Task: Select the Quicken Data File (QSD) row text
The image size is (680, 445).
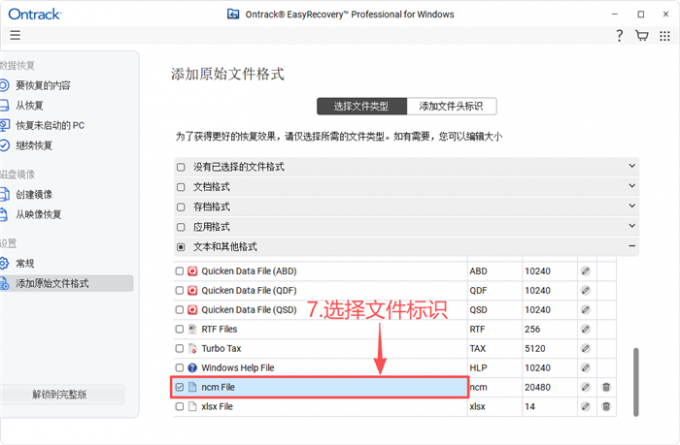Action: 249,310
